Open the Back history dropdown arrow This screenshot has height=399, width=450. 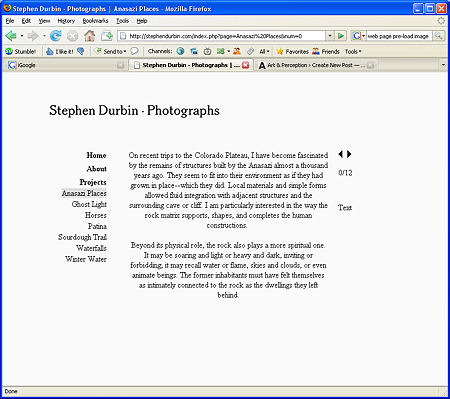(x=22, y=36)
